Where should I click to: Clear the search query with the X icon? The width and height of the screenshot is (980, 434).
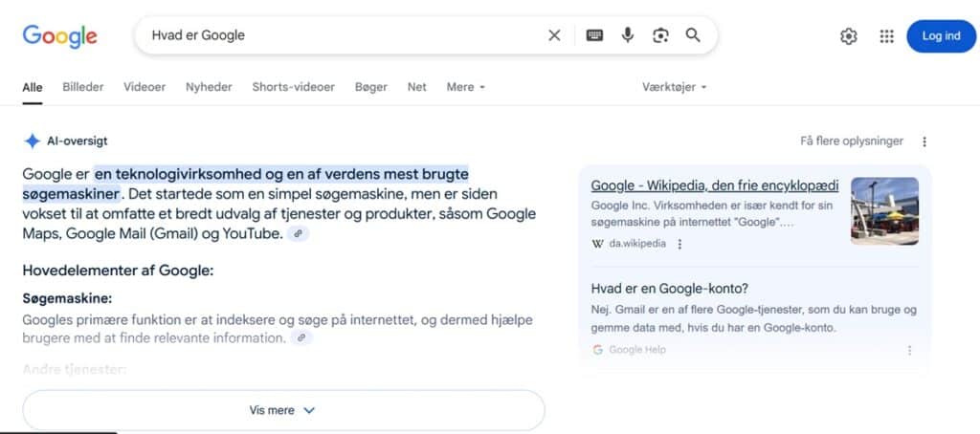pos(554,35)
